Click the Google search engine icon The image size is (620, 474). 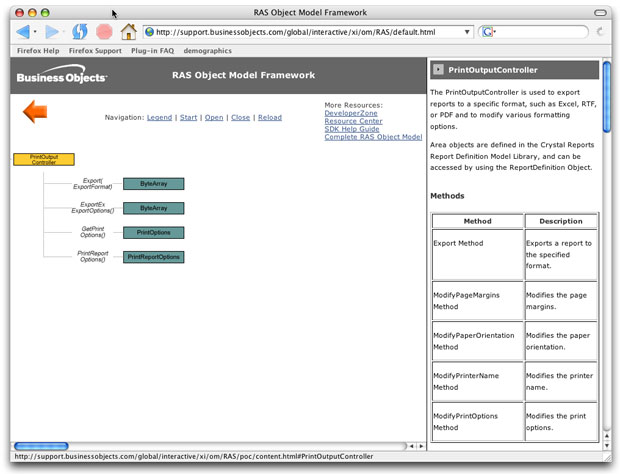pyautogui.click(x=488, y=32)
